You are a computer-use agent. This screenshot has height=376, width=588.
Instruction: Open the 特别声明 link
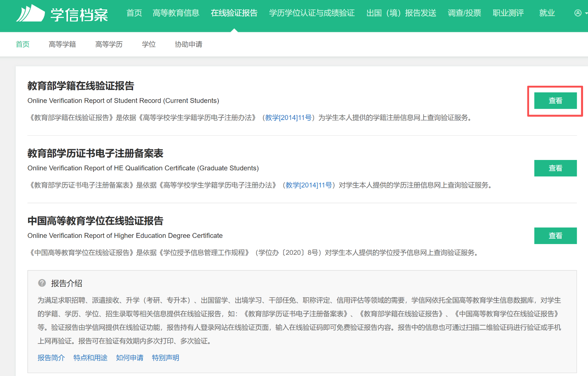[165, 358]
